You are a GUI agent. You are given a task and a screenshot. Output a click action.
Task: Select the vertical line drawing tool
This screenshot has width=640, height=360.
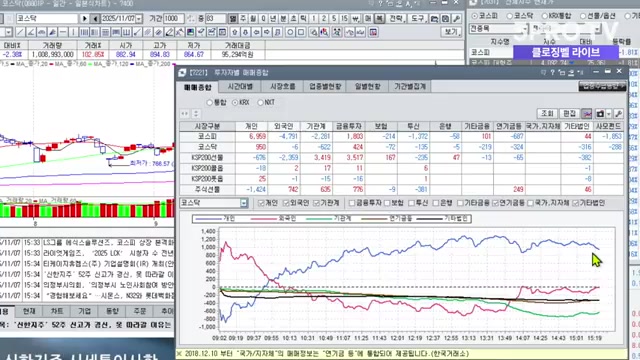coord(73,32)
